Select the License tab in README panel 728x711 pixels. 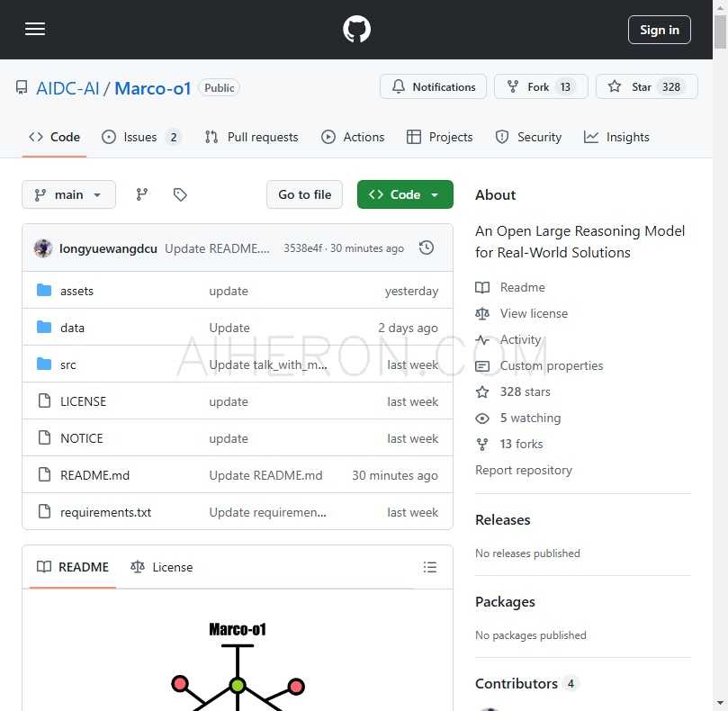[162, 567]
